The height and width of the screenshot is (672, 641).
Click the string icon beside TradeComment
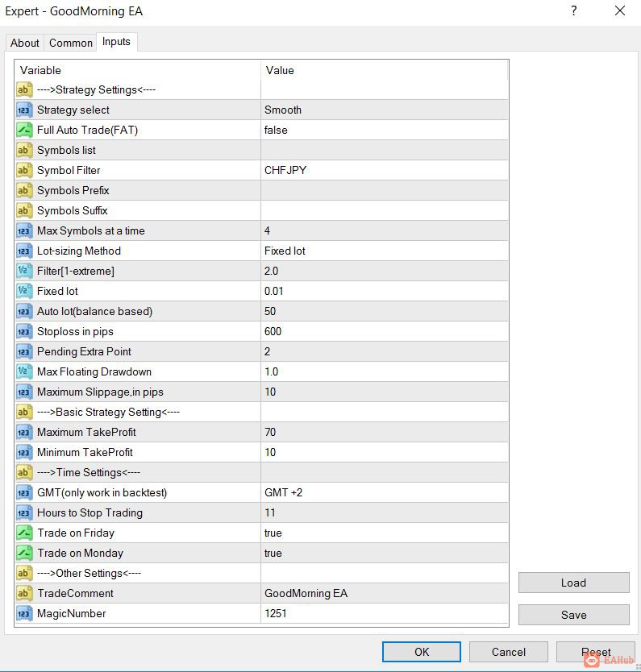(24, 593)
